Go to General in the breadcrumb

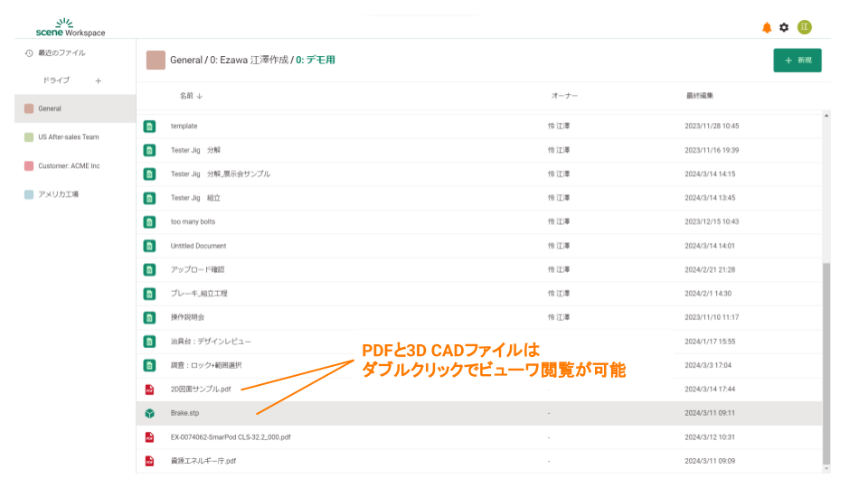[186, 60]
